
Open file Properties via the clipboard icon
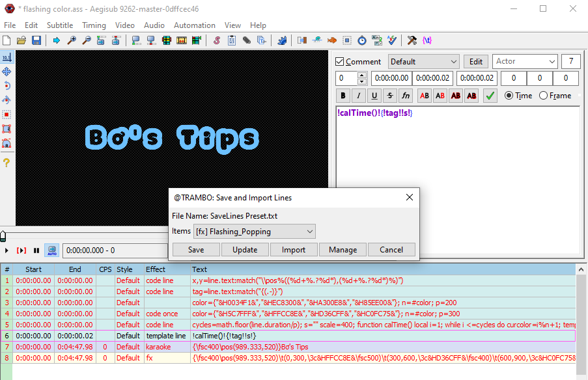click(232, 40)
